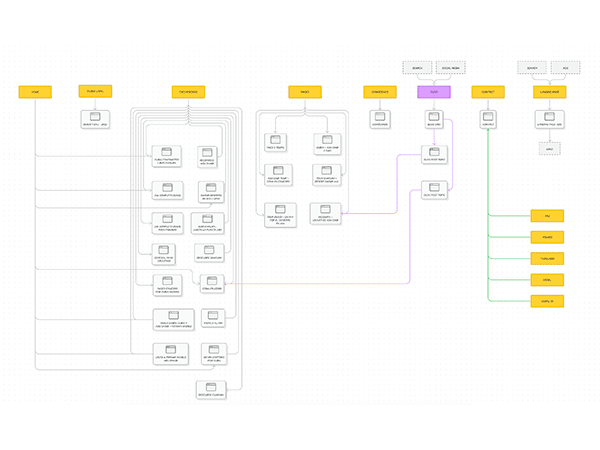600x450 pixels.
Task: Open the page node under purple BLOG header
Action: tap(434, 119)
